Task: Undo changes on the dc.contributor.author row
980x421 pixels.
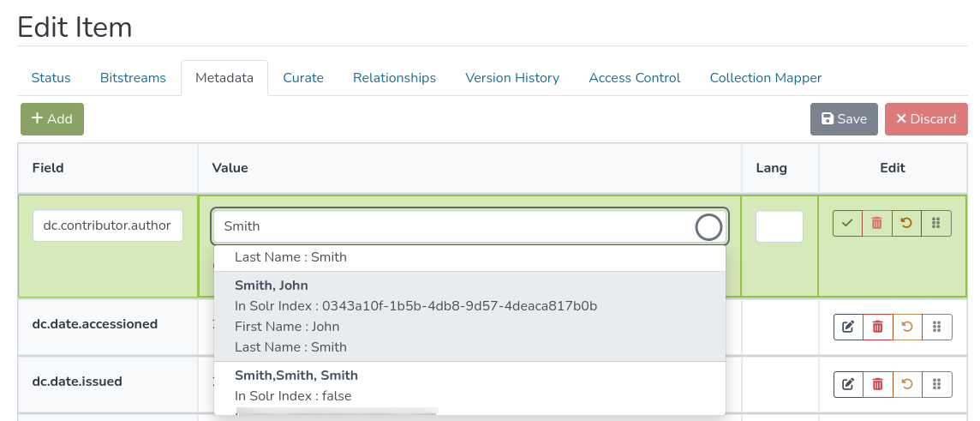Action: [906, 223]
